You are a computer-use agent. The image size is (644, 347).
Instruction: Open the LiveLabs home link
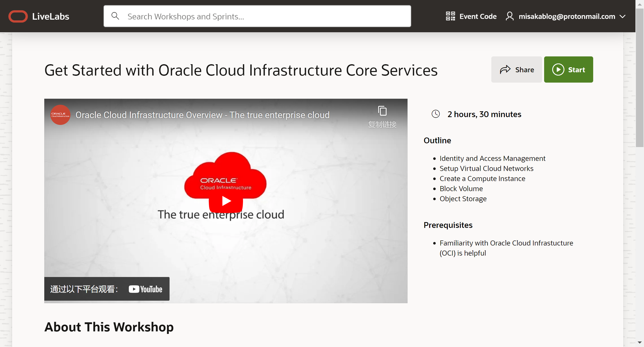click(x=51, y=16)
